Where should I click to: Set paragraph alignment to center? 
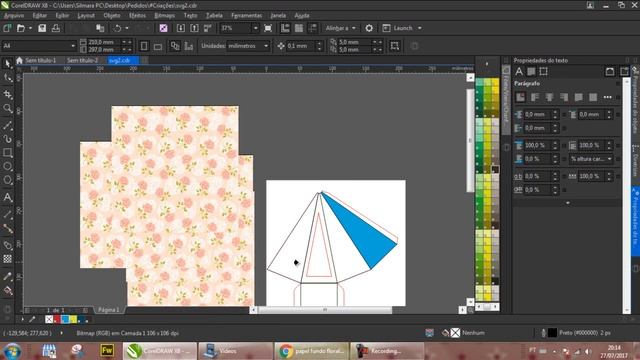click(549, 97)
